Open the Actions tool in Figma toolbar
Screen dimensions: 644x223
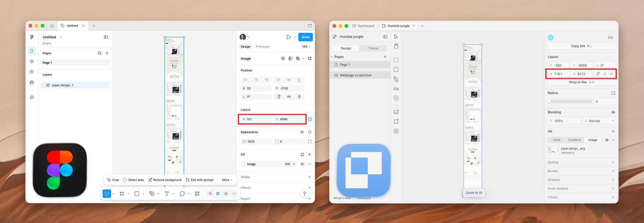197,194
